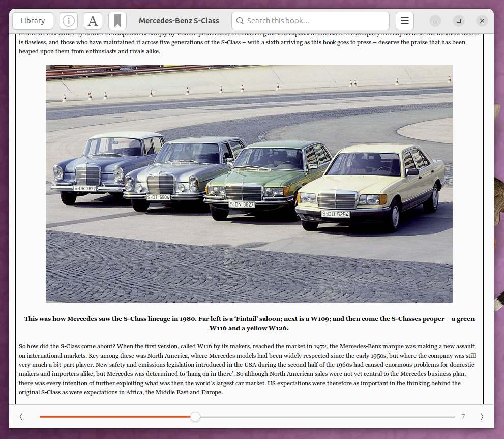Click the 'Mercedes-Benz S-Class' header title
The height and width of the screenshot is (439, 504).
pos(179,21)
